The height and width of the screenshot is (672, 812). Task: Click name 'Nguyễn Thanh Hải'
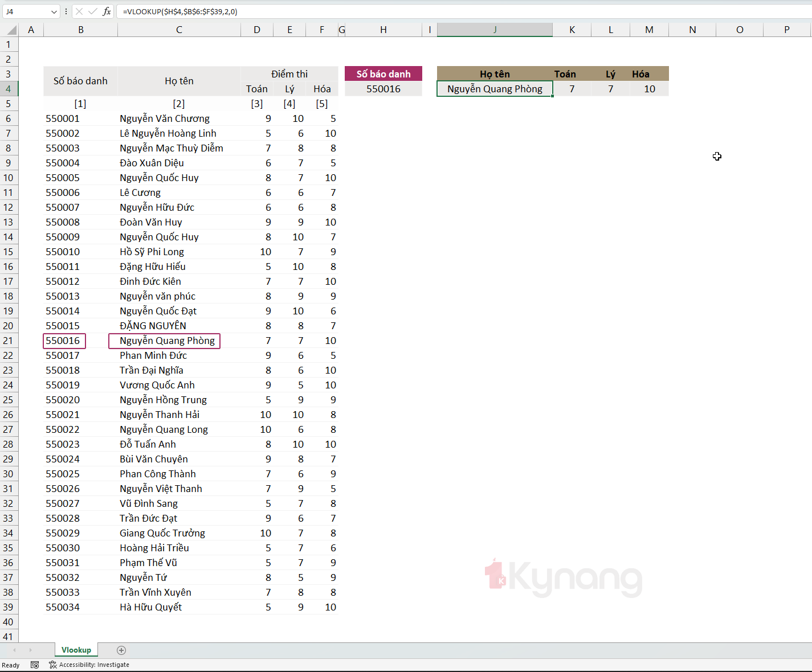(x=160, y=415)
